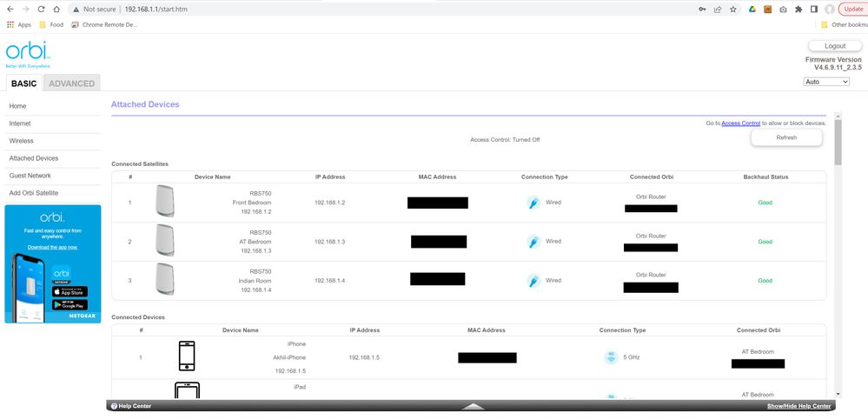This screenshot has width=868, height=419.
Task: Click the 192.168.1.2 IP address cell
Action: click(330, 203)
